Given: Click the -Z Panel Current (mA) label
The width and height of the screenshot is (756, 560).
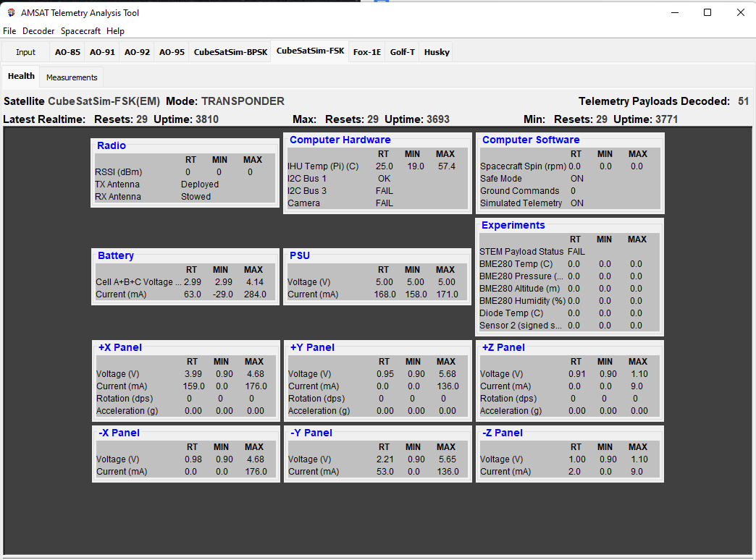Looking at the screenshot, I should coord(505,471).
